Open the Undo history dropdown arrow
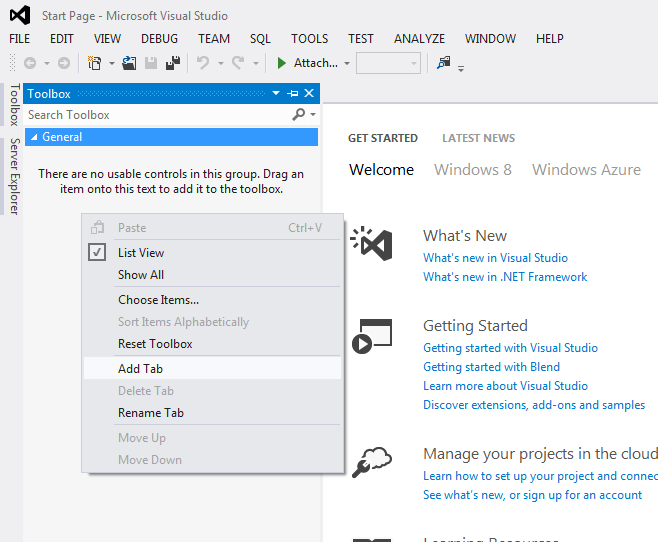This screenshot has width=658, height=542. pyautogui.click(x=221, y=64)
